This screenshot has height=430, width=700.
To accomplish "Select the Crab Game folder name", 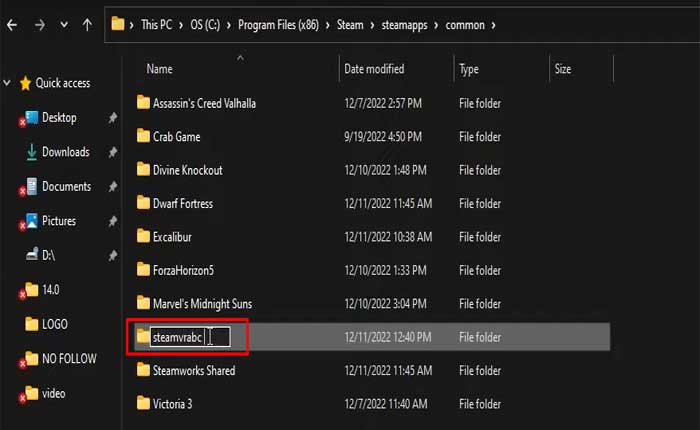I will point(176,137).
